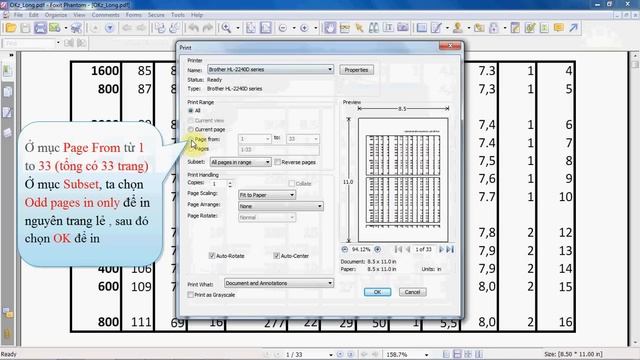Go to next preview page
This screenshot has height=360, width=640.
[441, 249]
